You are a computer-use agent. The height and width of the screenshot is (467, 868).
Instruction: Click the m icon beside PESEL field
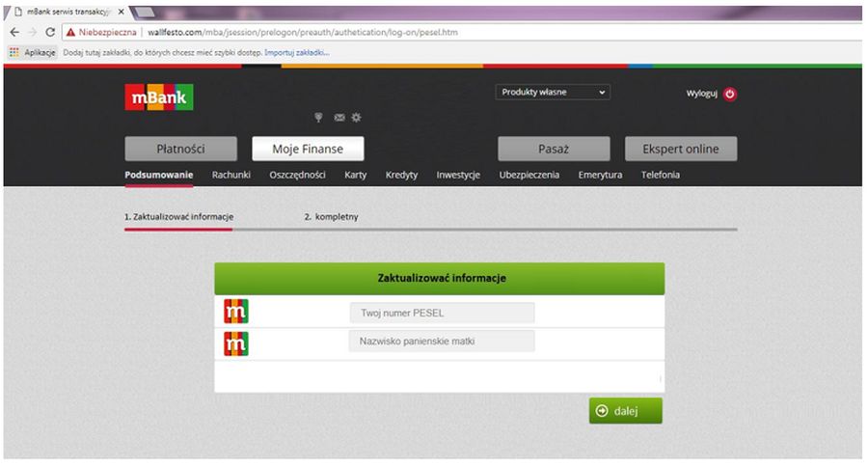click(236, 312)
